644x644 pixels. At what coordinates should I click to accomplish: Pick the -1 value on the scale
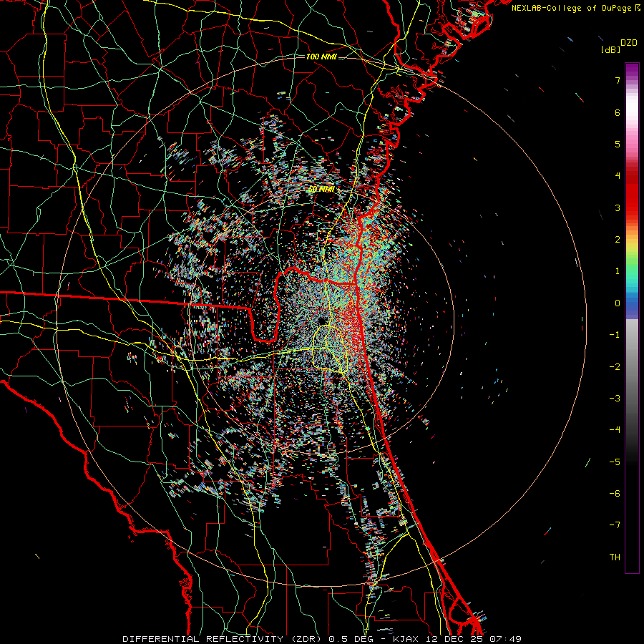[x=615, y=335]
